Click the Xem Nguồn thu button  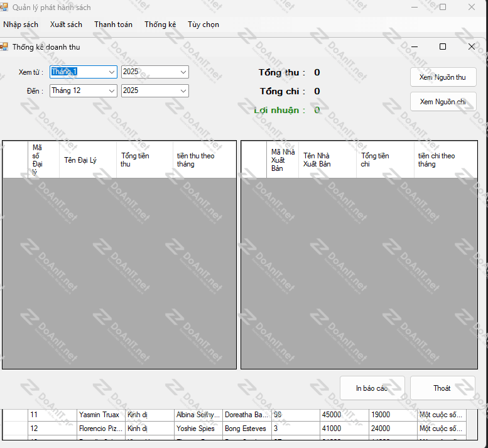pyautogui.click(x=443, y=77)
